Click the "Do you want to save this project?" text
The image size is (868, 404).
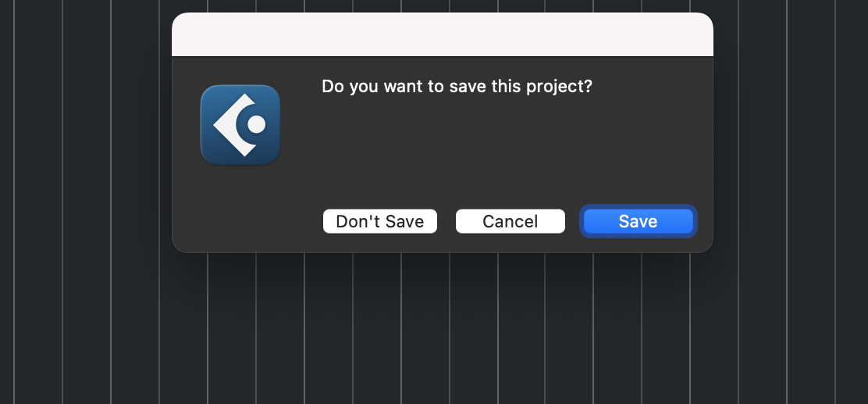tap(457, 86)
